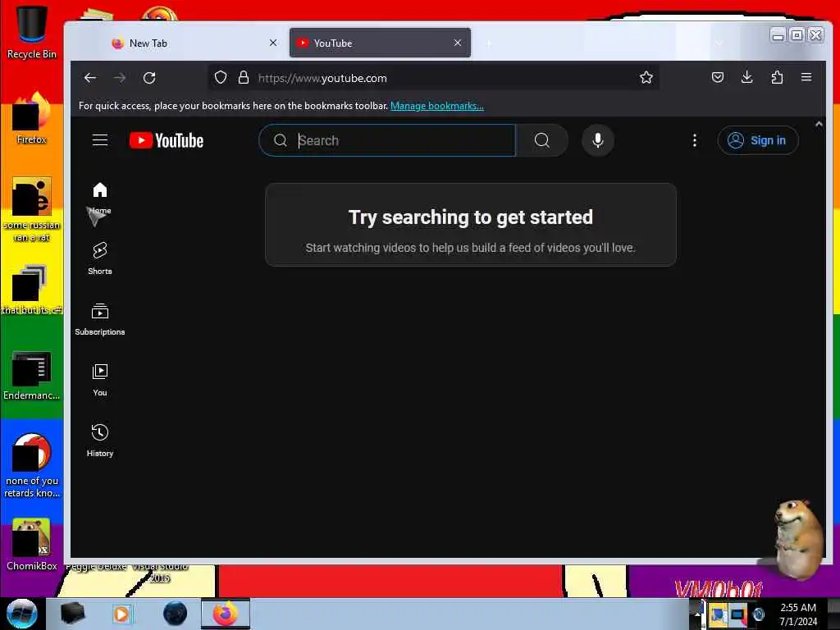Start voice search with microphone icon
The image size is (840, 630).
pos(598,140)
